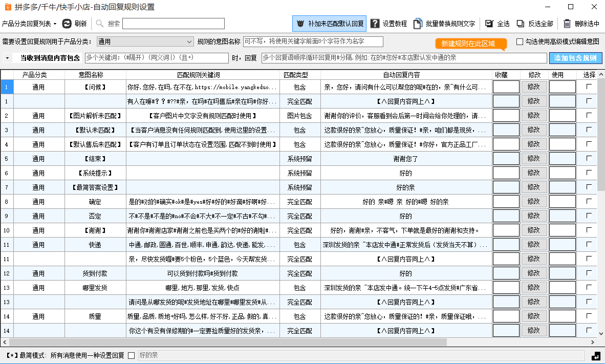
Task: Click 修改 button for 快递 row
Action: [x=534, y=244]
